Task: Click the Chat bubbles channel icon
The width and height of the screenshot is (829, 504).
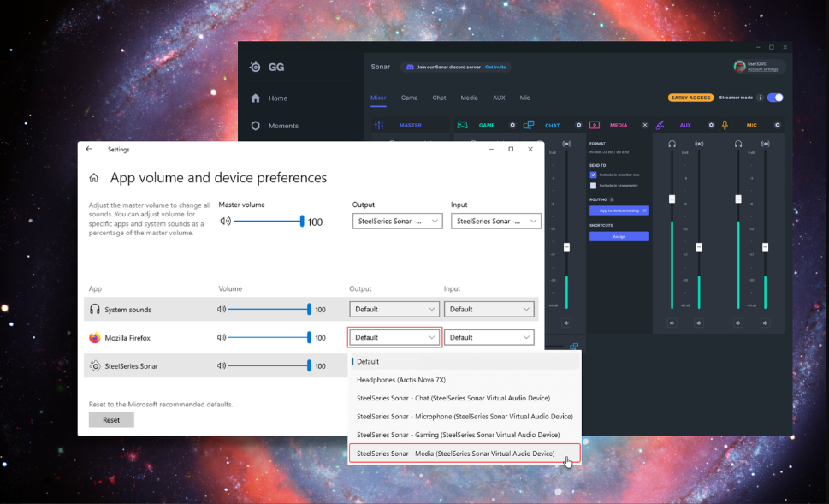Action: (x=528, y=125)
